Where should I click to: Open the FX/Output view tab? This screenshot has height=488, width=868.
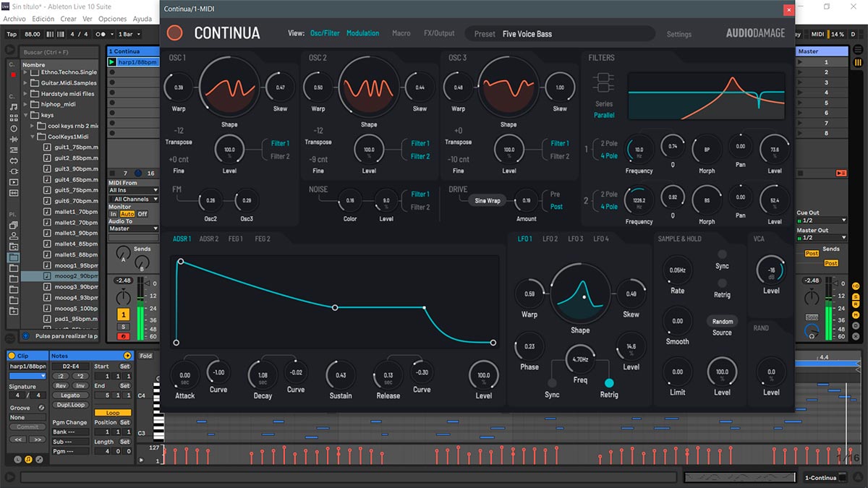click(439, 33)
